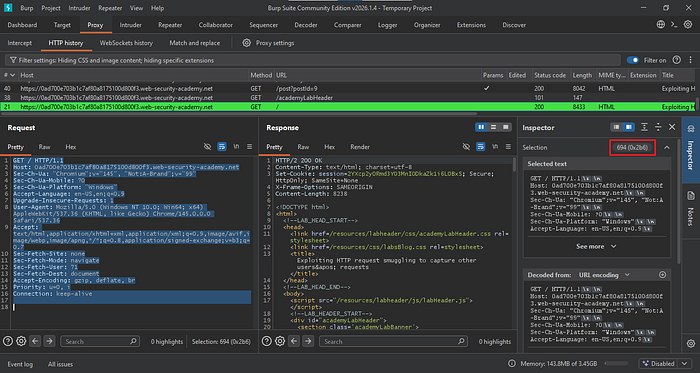Open the WebSockets history tab
This screenshot has height=373, width=700.
[126, 43]
